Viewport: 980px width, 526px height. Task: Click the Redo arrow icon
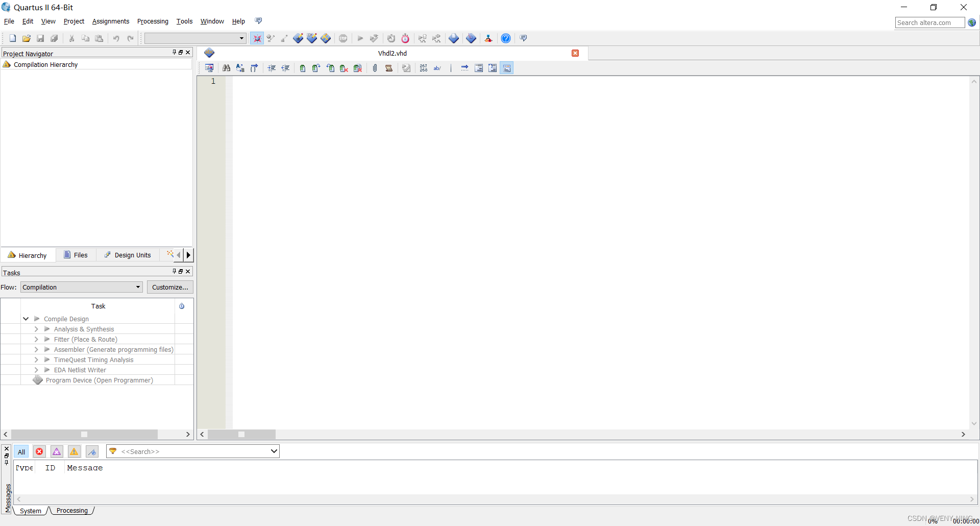(x=130, y=38)
